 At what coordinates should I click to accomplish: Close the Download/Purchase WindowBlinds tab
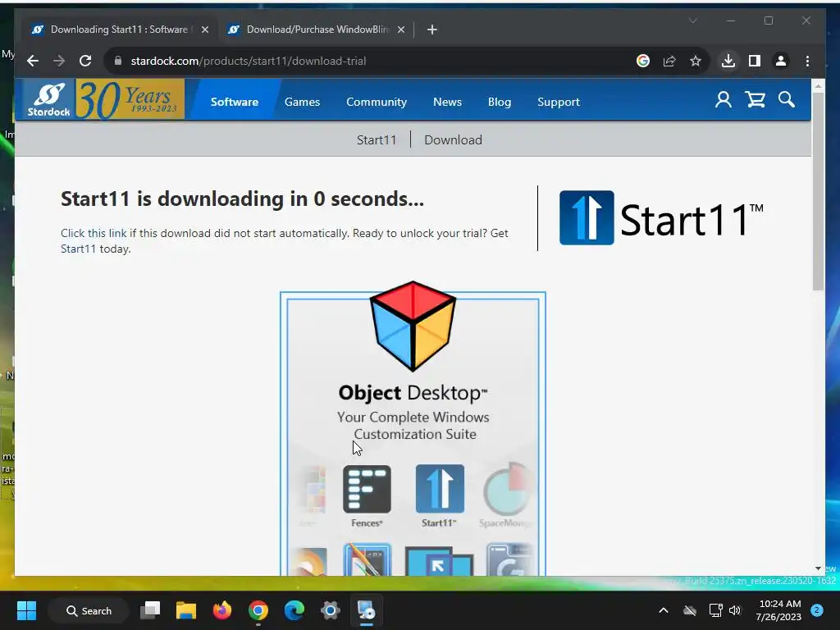(x=400, y=30)
